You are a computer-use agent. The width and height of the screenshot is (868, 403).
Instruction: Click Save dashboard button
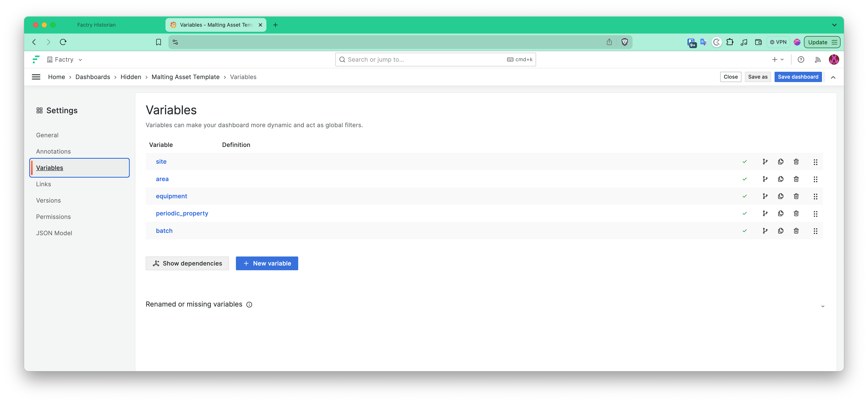pyautogui.click(x=798, y=77)
